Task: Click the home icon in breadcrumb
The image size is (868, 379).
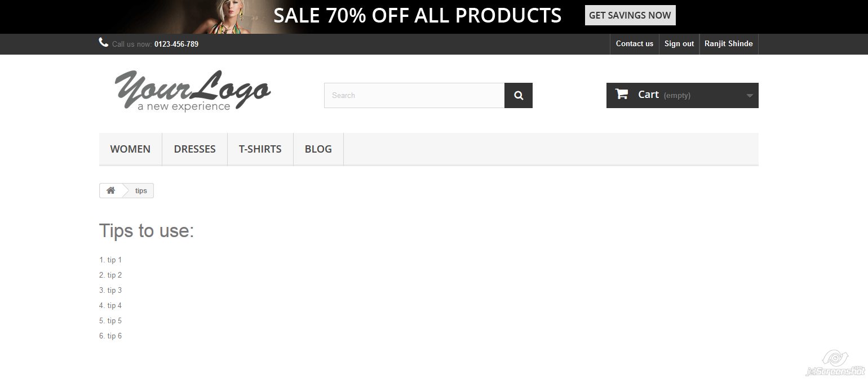Action: pos(110,190)
